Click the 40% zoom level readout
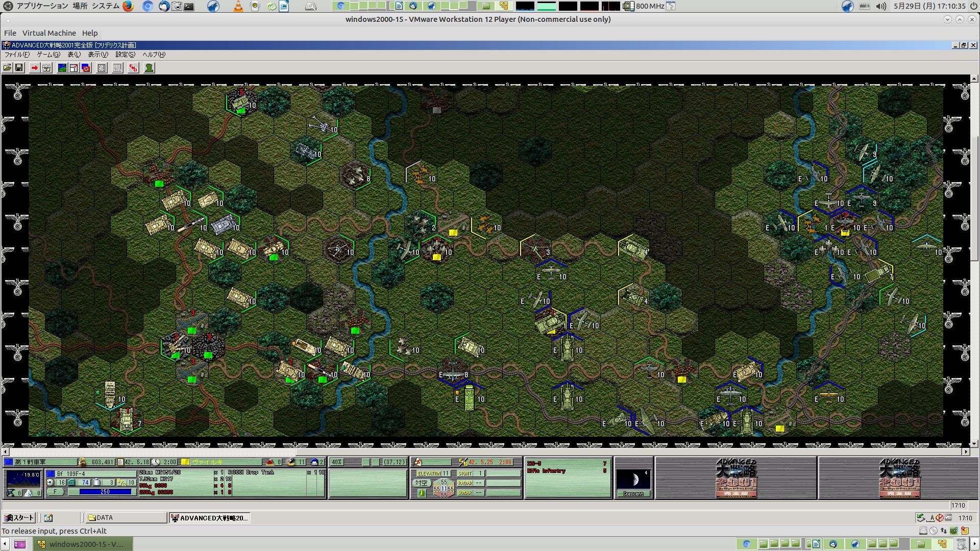 [337, 462]
